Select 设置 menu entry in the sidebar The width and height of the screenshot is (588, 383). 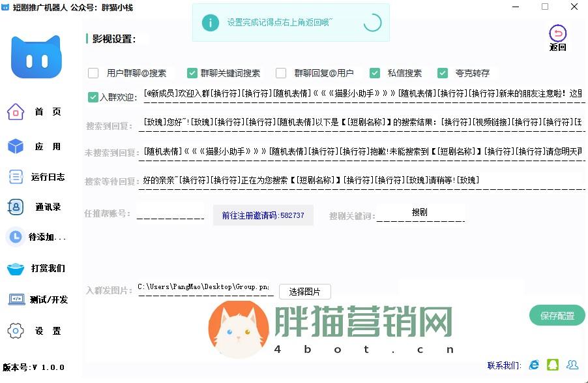(x=39, y=331)
